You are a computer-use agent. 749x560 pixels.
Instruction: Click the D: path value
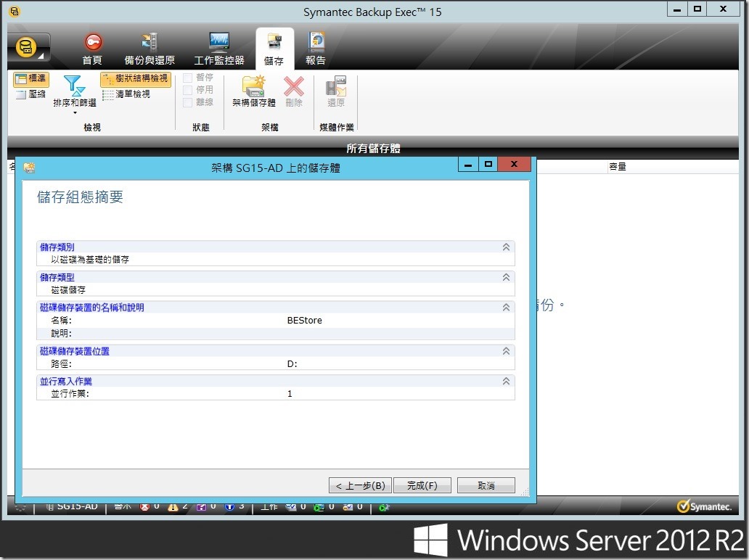(x=292, y=364)
